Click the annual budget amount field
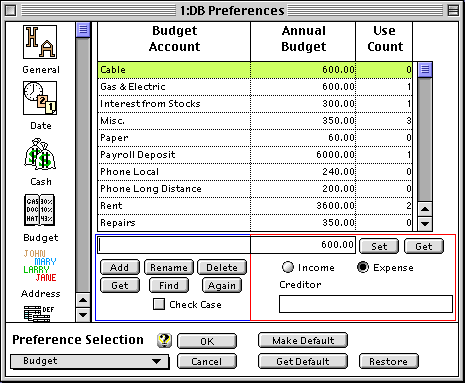Viewport: 465px width, 383px height. 303,245
